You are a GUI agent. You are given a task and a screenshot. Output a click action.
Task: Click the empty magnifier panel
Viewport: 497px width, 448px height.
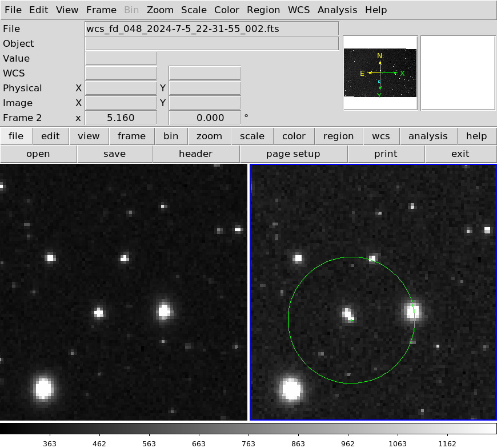point(458,73)
